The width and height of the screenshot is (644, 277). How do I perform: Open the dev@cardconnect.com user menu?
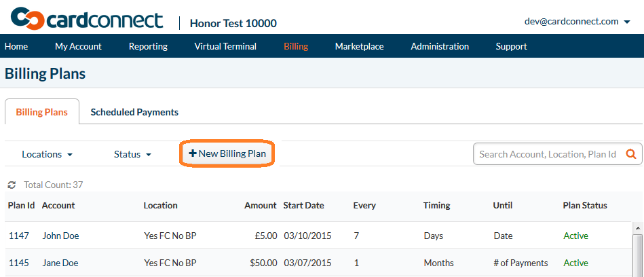click(x=577, y=21)
